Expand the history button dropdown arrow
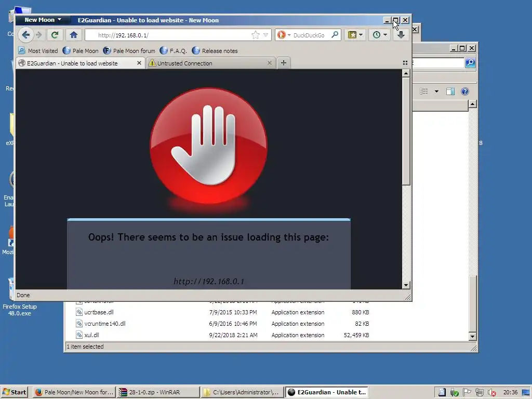 [x=385, y=35]
